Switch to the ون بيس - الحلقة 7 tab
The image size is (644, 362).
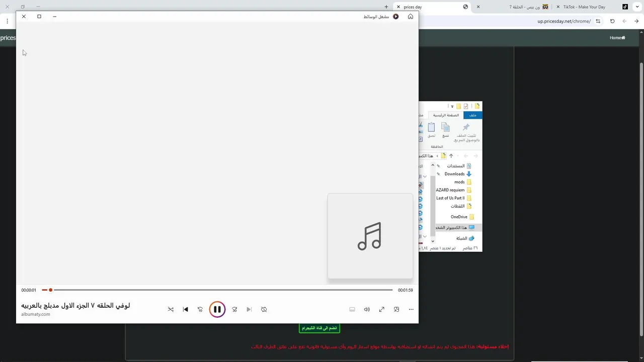pyautogui.click(x=513, y=7)
